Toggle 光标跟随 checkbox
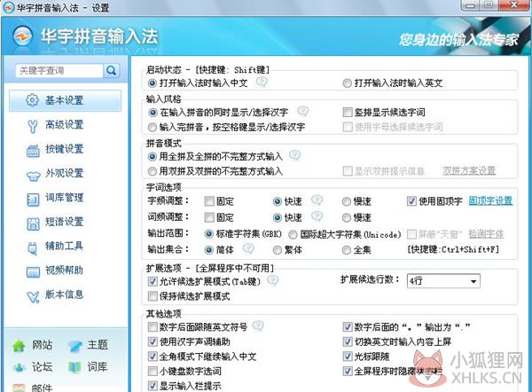This screenshot has width=532, height=392. tap(348, 357)
